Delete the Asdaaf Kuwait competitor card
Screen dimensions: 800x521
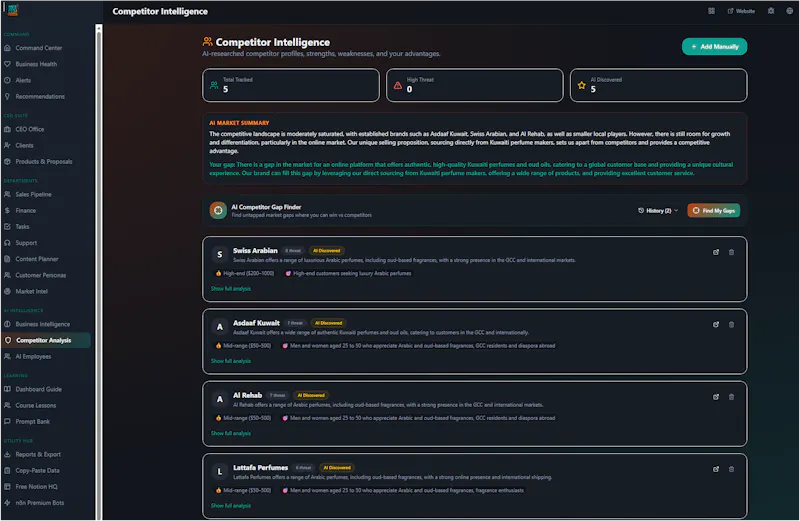731,325
